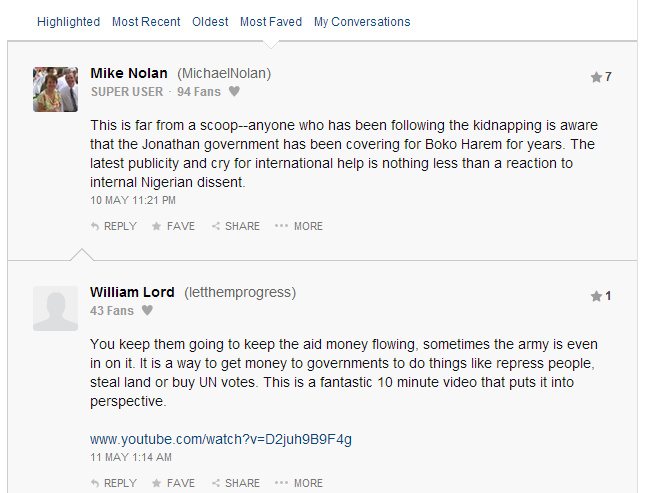Share Mike Nolan's comment

coord(235,226)
